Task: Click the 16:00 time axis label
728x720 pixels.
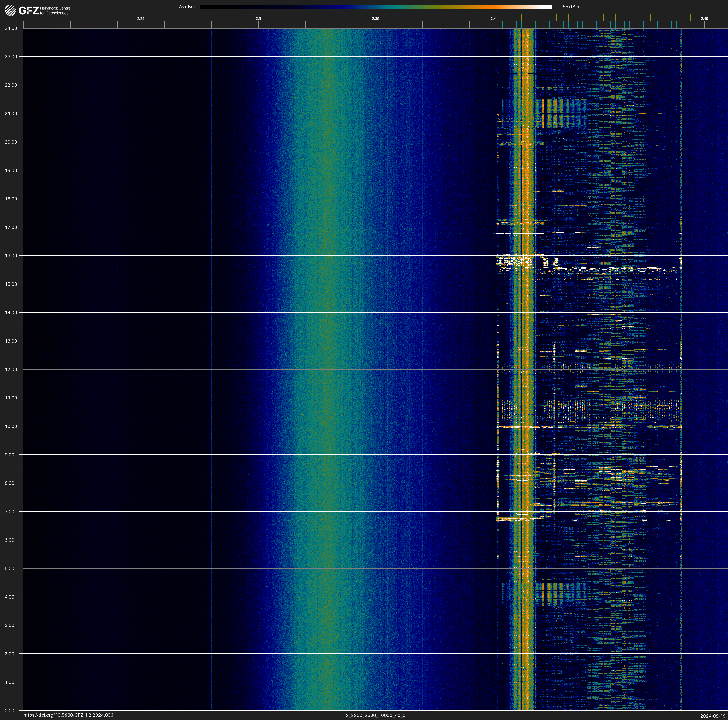Action: click(x=11, y=256)
